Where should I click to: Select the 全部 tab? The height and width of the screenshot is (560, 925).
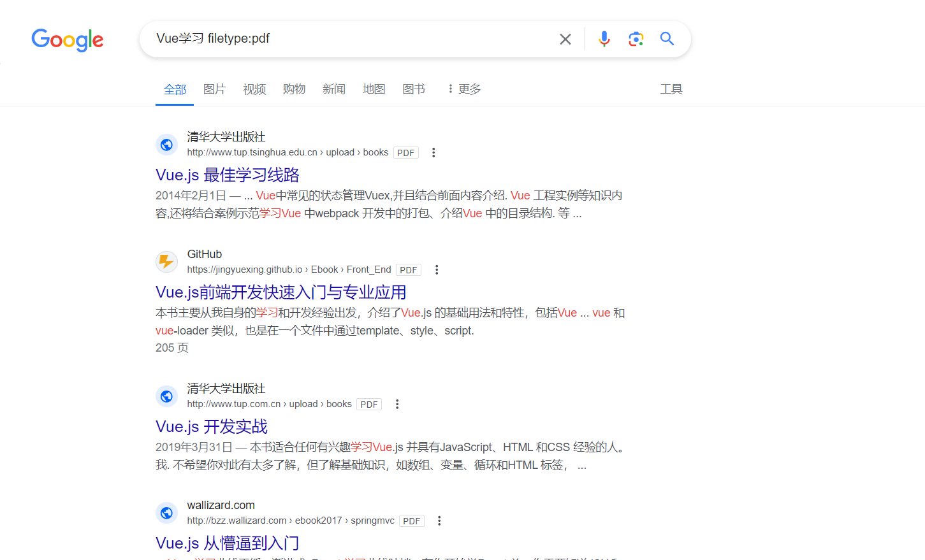pos(175,89)
